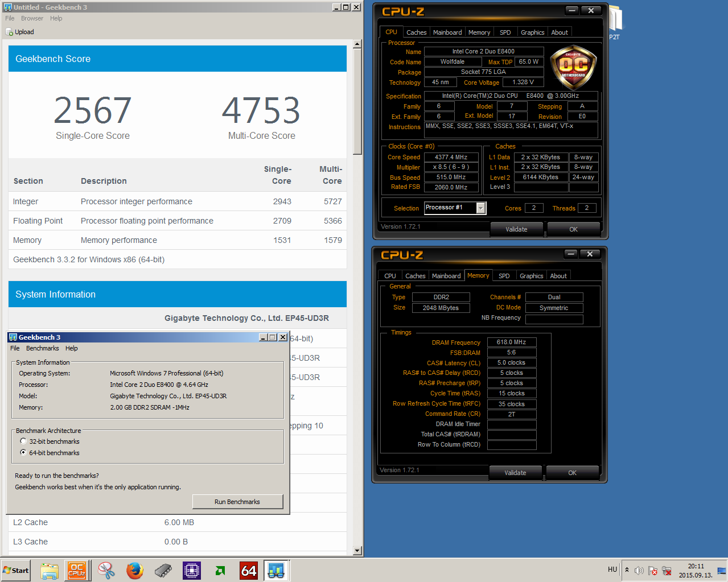Open the red 64 AIDA64 taskbar icon

pyautogui.click(x=249, y=570)
